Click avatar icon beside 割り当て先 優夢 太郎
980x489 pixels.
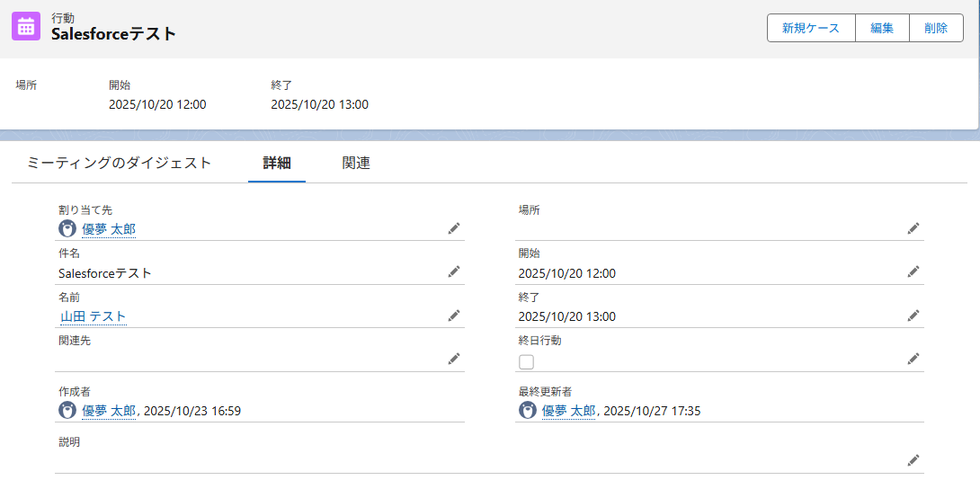coord(67,228)
